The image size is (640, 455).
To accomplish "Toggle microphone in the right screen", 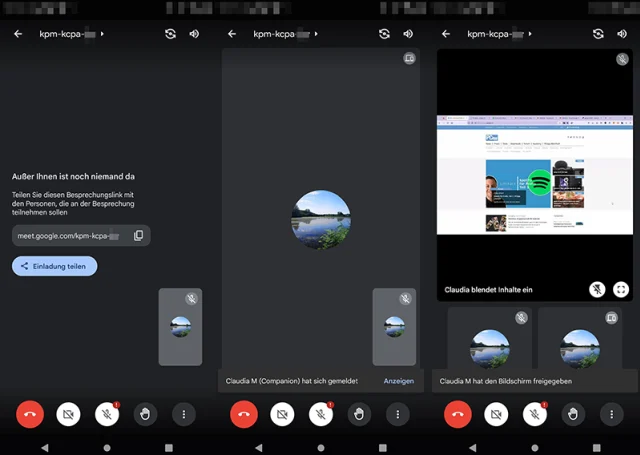I will (535, 414).
